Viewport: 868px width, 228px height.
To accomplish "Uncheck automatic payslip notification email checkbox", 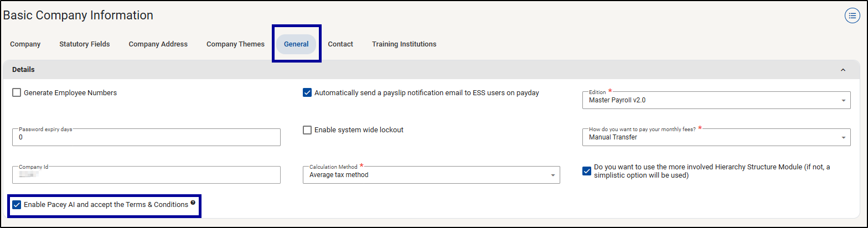I will [x=307, y=93].
